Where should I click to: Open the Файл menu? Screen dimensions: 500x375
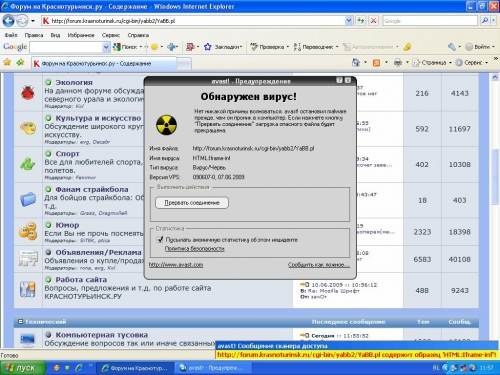click(x=11, y=35)
